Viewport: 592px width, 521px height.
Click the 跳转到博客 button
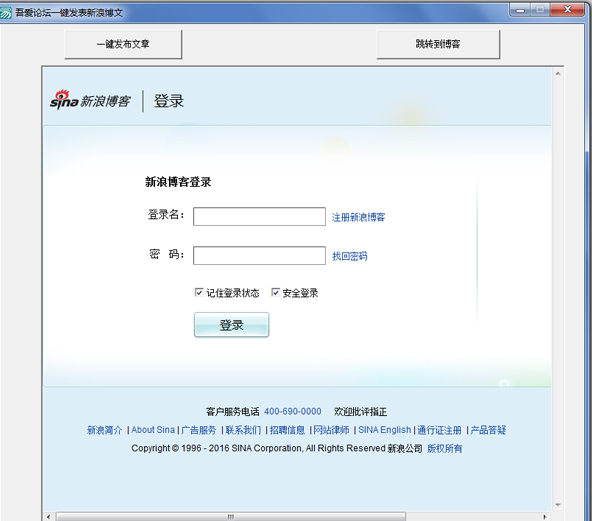click(438, 44)
